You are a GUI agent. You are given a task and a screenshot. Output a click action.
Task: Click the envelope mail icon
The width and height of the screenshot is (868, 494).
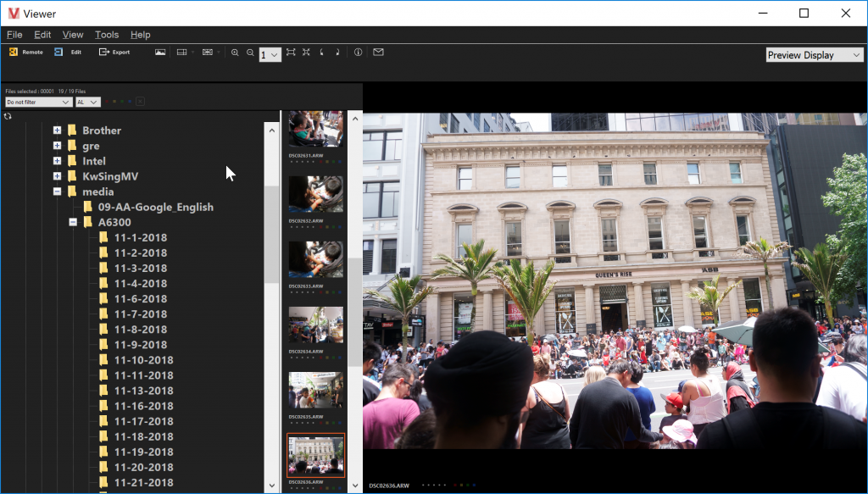click(x=378, y=53)
